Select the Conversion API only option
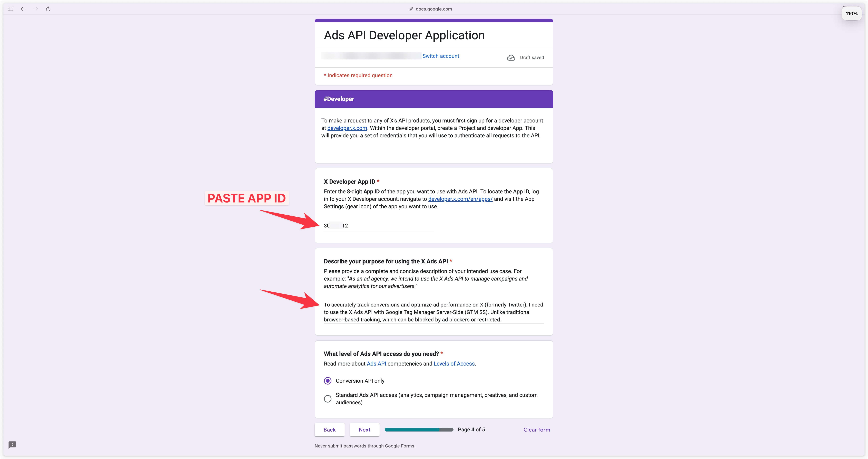Image resolution: width=868 pixels, height=459 pixels. [328, 381]
